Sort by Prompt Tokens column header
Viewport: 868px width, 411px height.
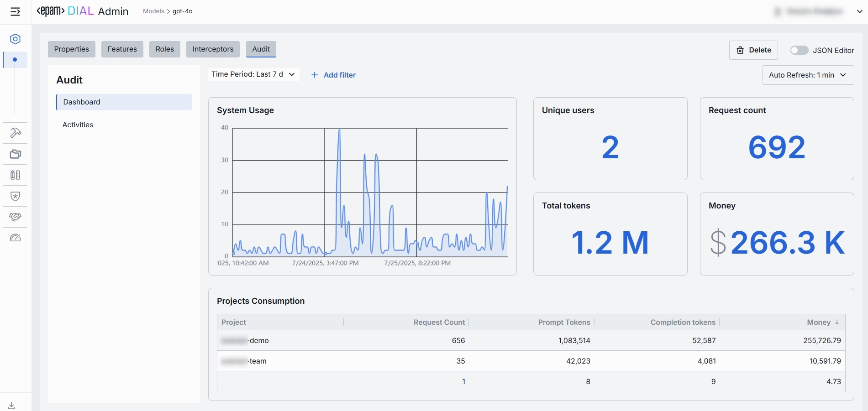(564, 323)
